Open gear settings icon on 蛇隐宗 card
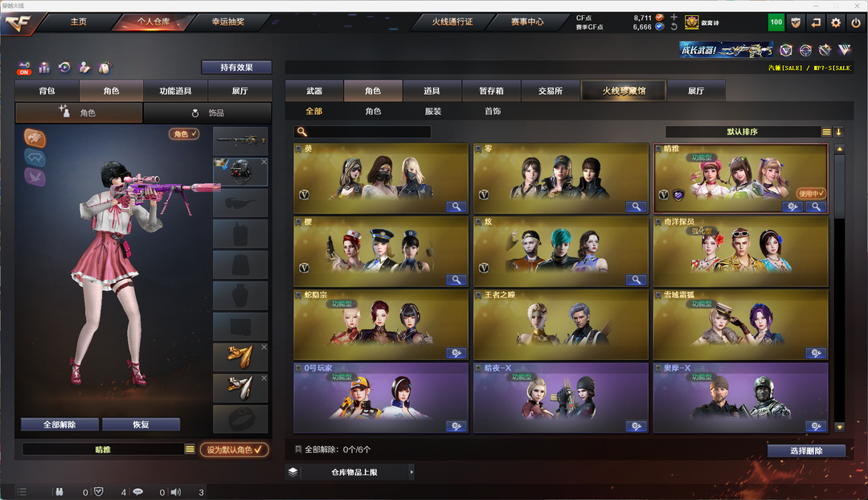Image resolution: width=868 pixels, height=500 pixels. (x=457, y=353)
